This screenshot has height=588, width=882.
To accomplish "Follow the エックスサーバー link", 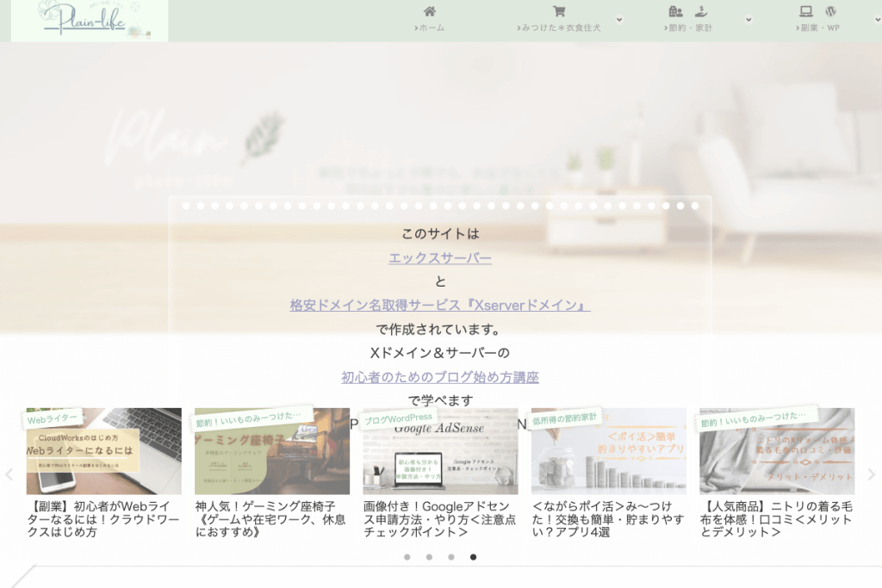I will [440, 257].
